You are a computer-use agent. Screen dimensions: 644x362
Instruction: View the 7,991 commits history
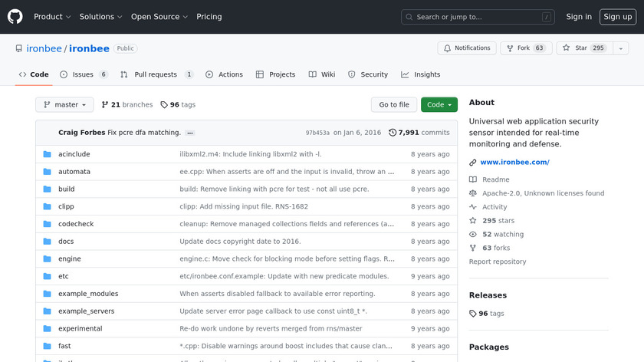pos(419,133)
